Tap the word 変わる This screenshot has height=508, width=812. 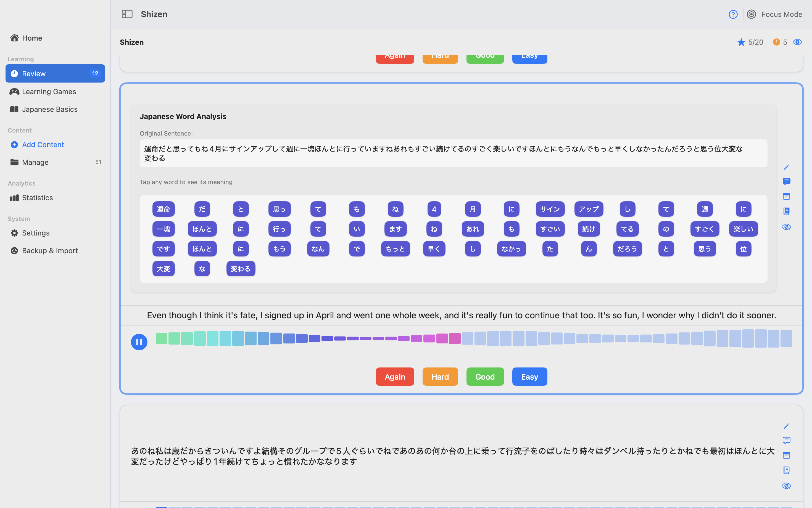[241, 269]
